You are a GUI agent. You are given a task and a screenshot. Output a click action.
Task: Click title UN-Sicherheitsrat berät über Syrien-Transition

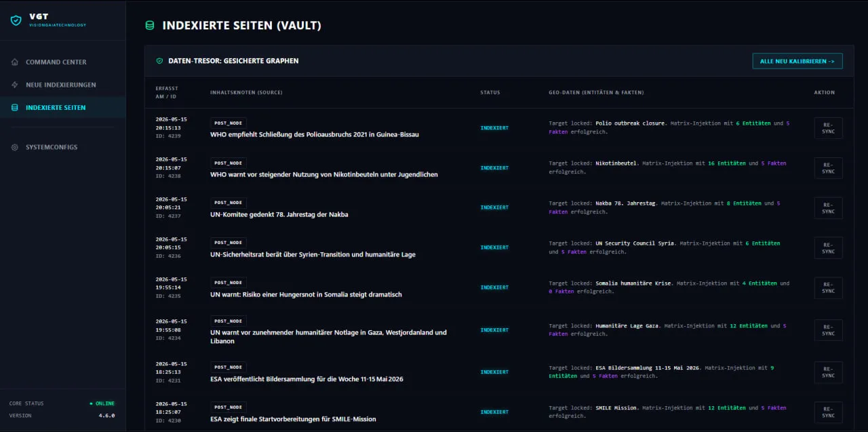coord(313,254)
